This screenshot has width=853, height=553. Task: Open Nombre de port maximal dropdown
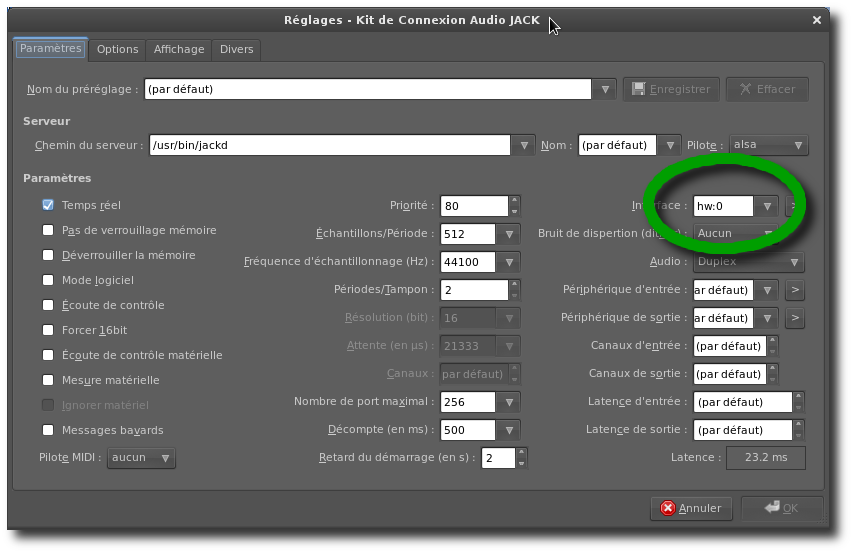tap(509, 402)
